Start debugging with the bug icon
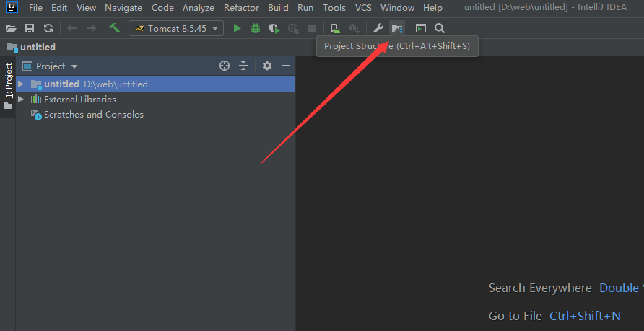644x331 pixels. point(256,28)
